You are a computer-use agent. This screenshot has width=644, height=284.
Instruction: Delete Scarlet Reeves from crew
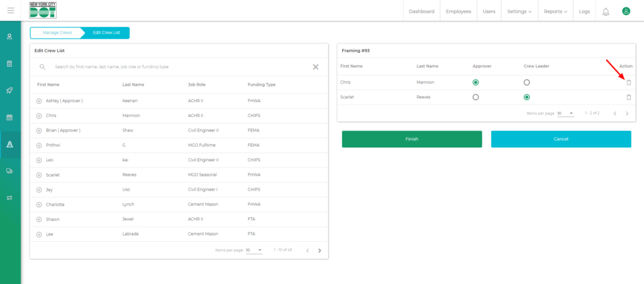pyautogui.click(x=628, y=97)
